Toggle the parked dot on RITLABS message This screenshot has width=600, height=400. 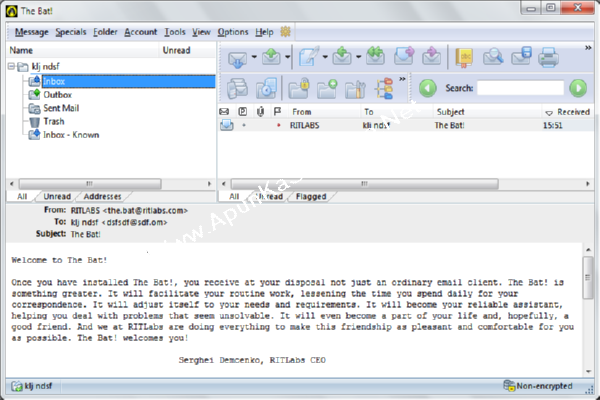[x=244, y=125]
